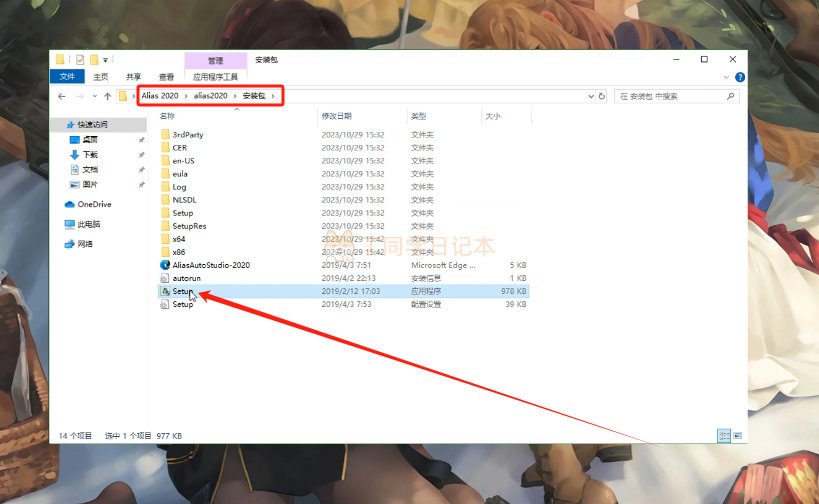The width and height of the screenshot is (819, 504).
Task: Switch to the 共享 ribbon tab
Action: click(134, 77)
